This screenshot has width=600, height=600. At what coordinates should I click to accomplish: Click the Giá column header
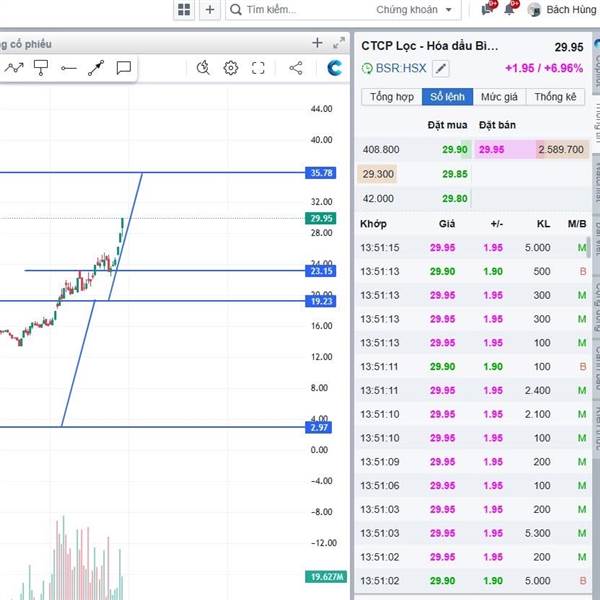pyautogui.click(x=447, y=224)
